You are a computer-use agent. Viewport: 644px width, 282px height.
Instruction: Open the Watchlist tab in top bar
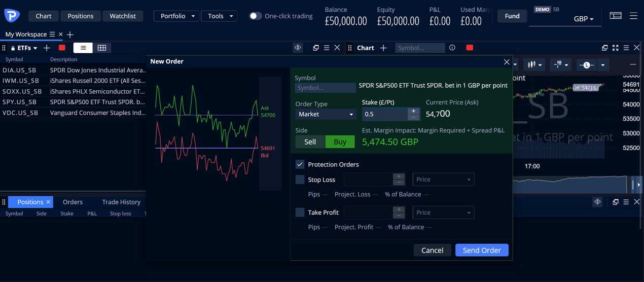tap(123, 16)
